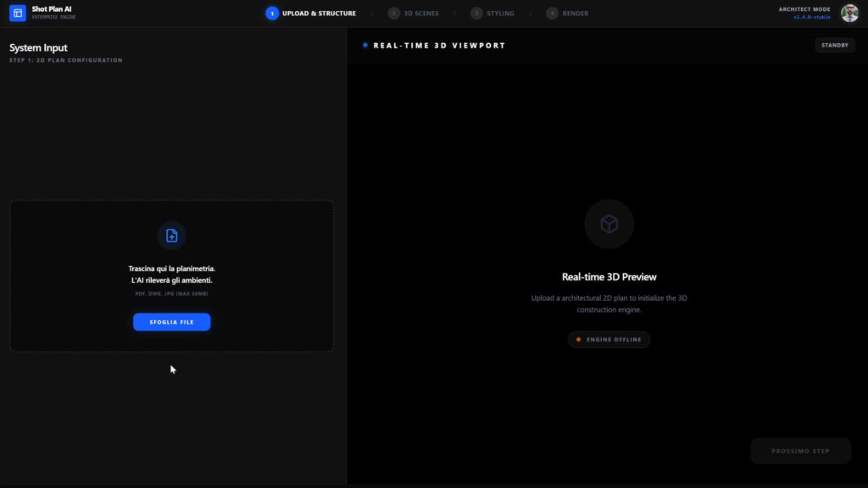Screen dimensions: 868x488
Task: Click the Shot Plan AI logo icon
Action: tap(18, 13)
